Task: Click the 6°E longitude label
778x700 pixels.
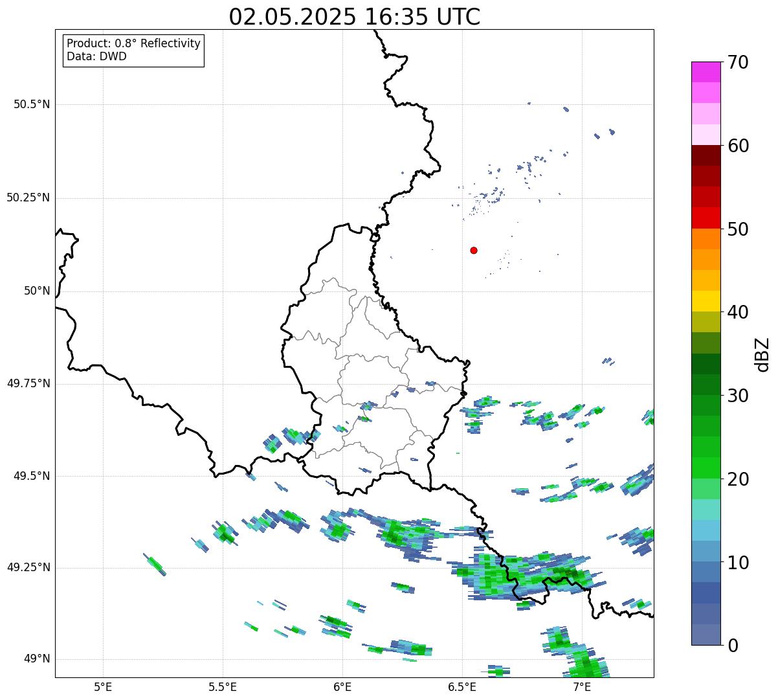Action: (342, 687)
